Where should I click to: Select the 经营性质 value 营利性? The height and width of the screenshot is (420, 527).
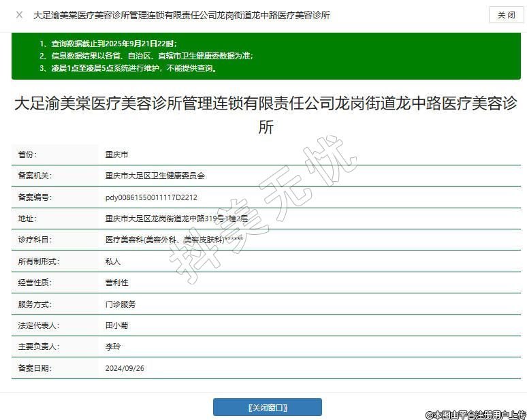[x=116, y=282]
